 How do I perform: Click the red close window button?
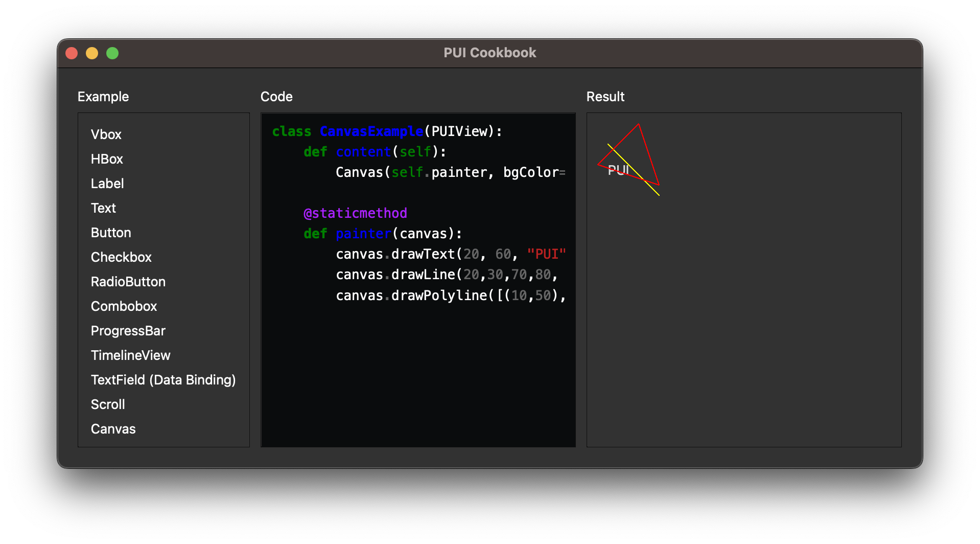[72, 53]
